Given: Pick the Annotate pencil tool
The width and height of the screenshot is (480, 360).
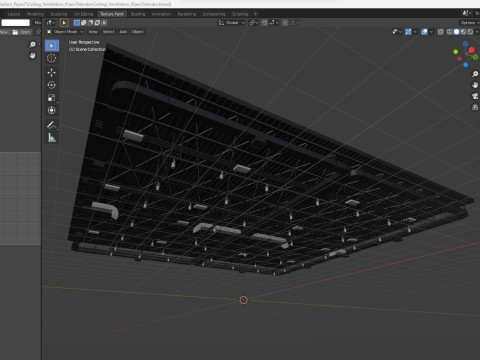Looking at the screenshot, I should pyautogui.click(x=52, y=125).
